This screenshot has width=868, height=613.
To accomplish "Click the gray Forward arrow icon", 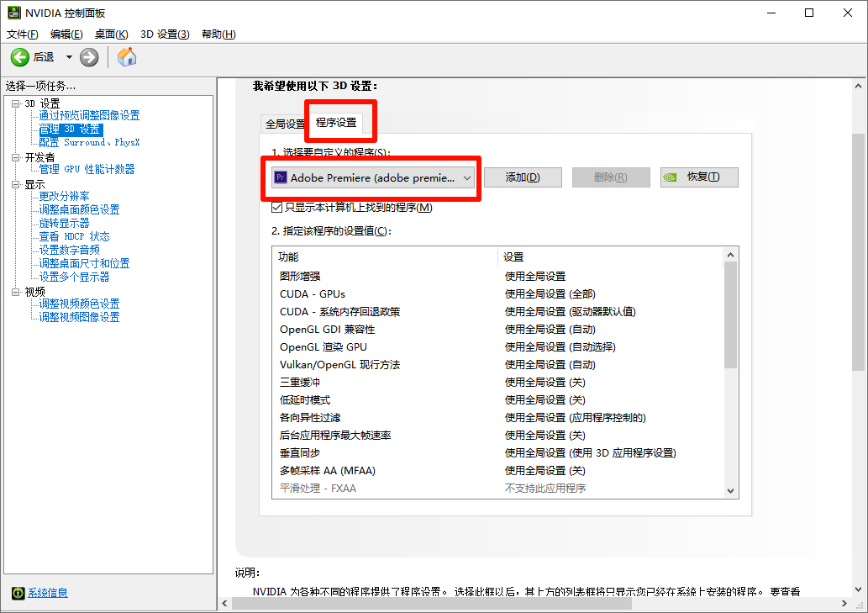I will tap(89, 57).
